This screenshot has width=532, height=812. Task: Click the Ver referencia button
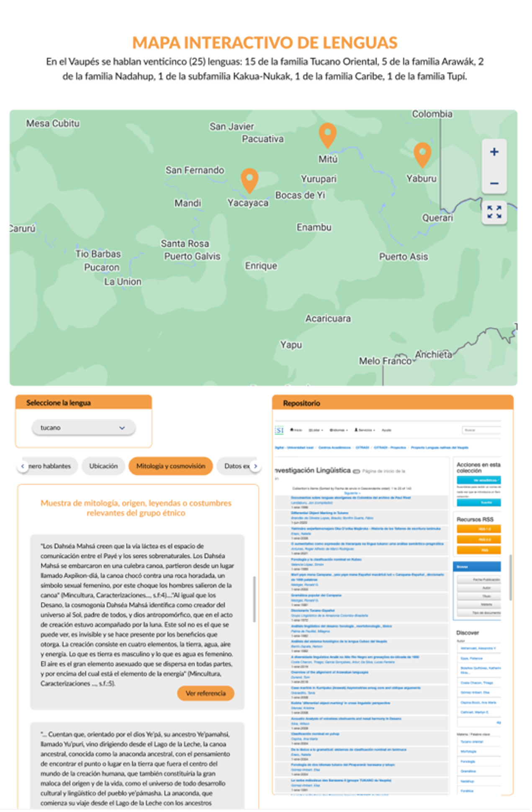coord(206,693)
